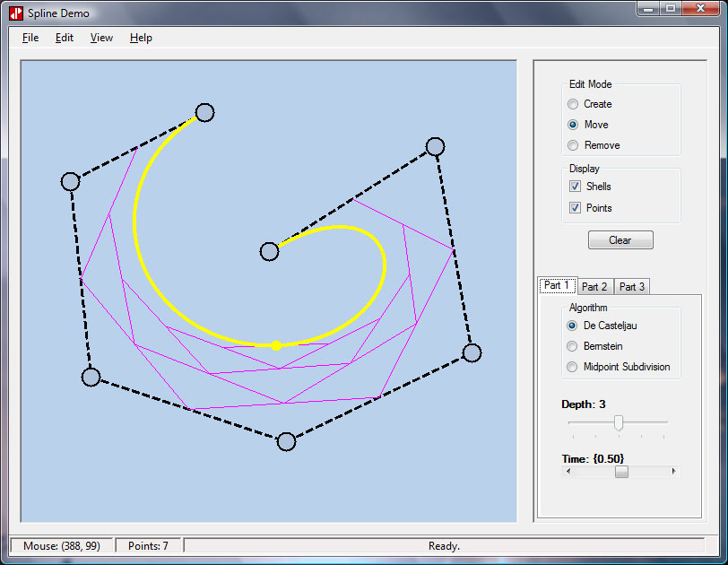Viewport: 728px width, 565px height.
Task: Switch to the Part 2 tab
Action: tap(594, 287)
